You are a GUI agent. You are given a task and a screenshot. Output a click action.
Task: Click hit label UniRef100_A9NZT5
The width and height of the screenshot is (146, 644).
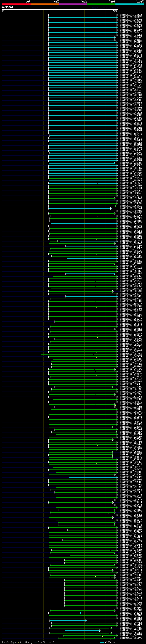[x=131, y=402]
